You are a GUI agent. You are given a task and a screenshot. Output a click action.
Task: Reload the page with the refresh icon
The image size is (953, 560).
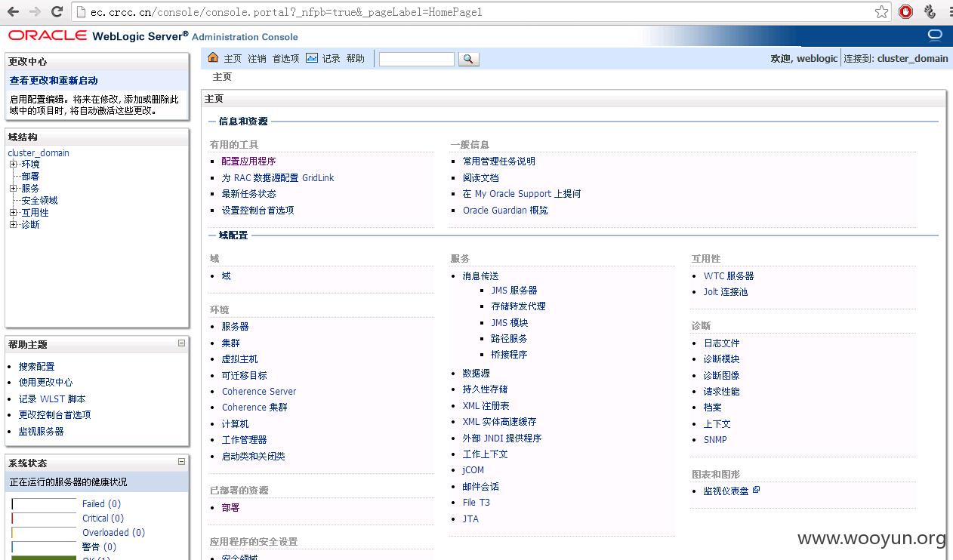click(57, 11)
